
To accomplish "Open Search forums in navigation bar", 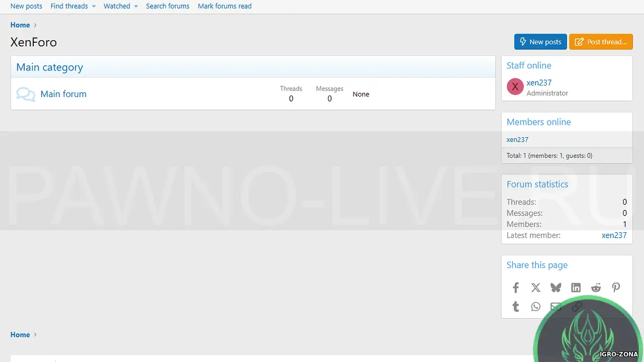I will 168,6.
